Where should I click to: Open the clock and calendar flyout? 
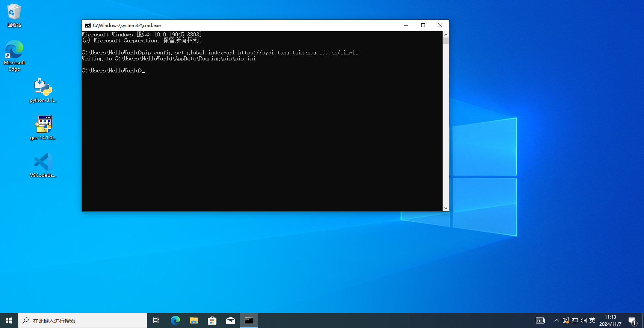pyautogui.click(x=610, y=320)
